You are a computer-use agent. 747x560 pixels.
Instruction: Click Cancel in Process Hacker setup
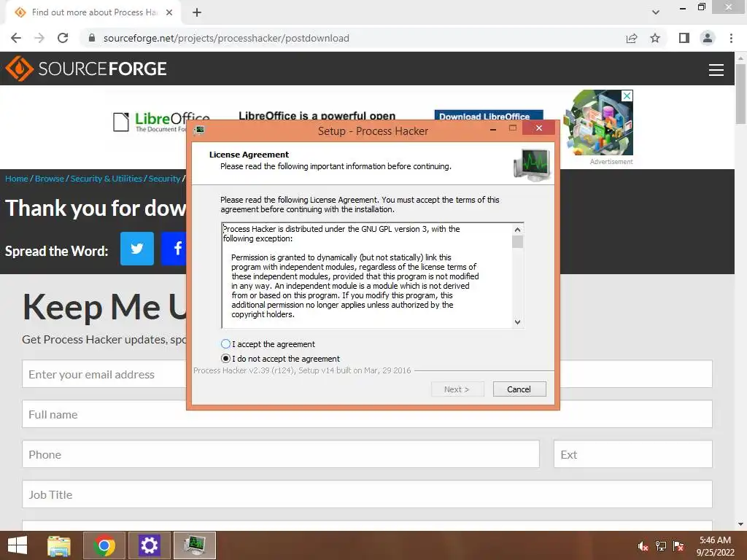(519, 389)
